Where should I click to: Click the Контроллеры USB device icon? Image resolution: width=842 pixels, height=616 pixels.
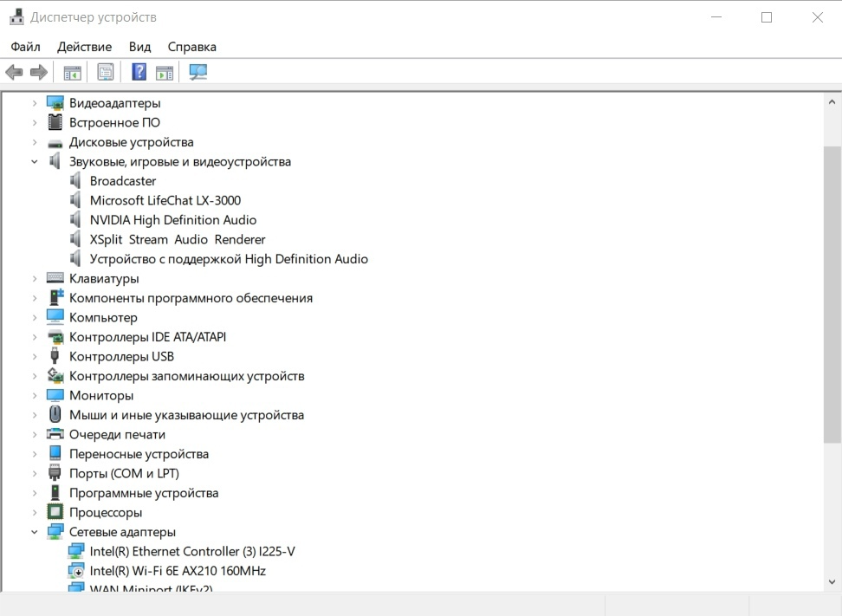[55, 356]
